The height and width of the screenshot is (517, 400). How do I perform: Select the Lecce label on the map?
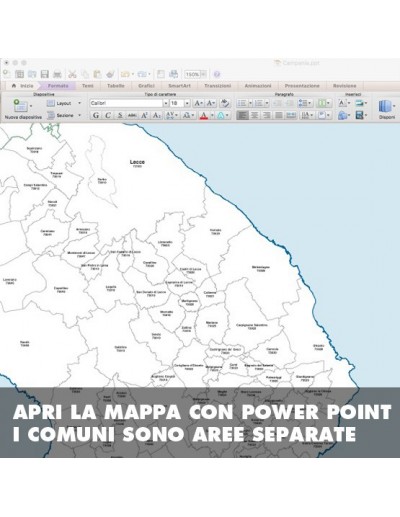pyautogui.click(x=137, y=162)
